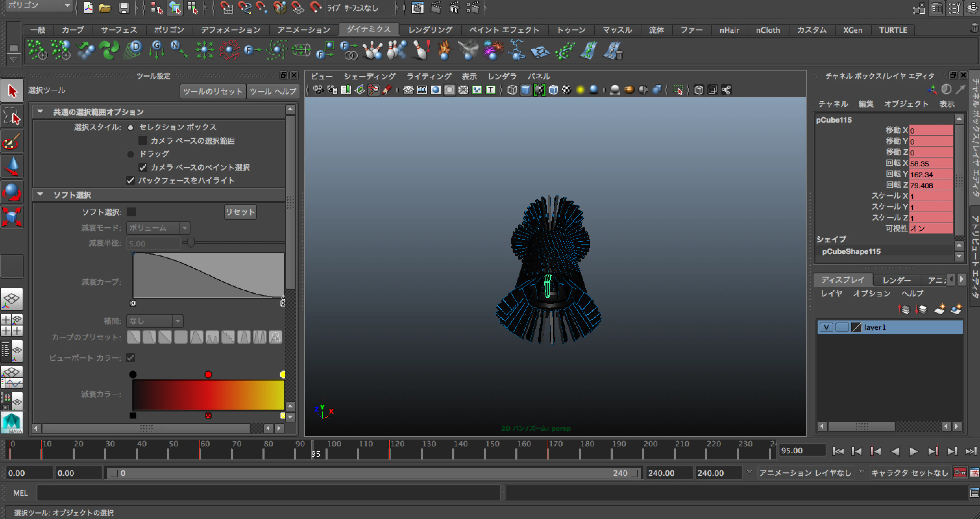The height and width of the screenshot is (519, 980).
Task: Click the fireworks effect shelf icon
Action: 493,50
